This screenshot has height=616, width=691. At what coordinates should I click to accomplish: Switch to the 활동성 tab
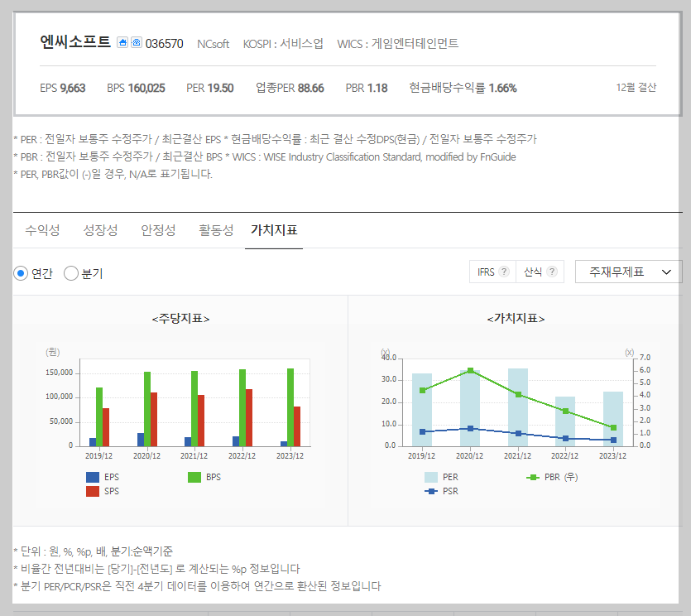click(216, 229)
